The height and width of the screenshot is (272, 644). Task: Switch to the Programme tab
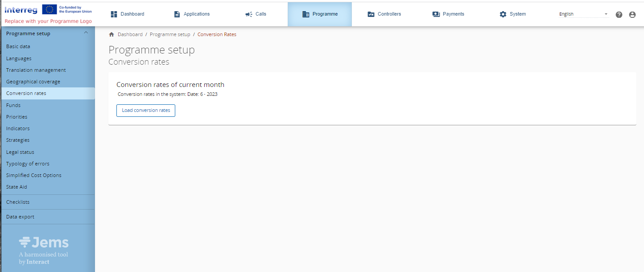pyautogui.click(x=320, y=14)
